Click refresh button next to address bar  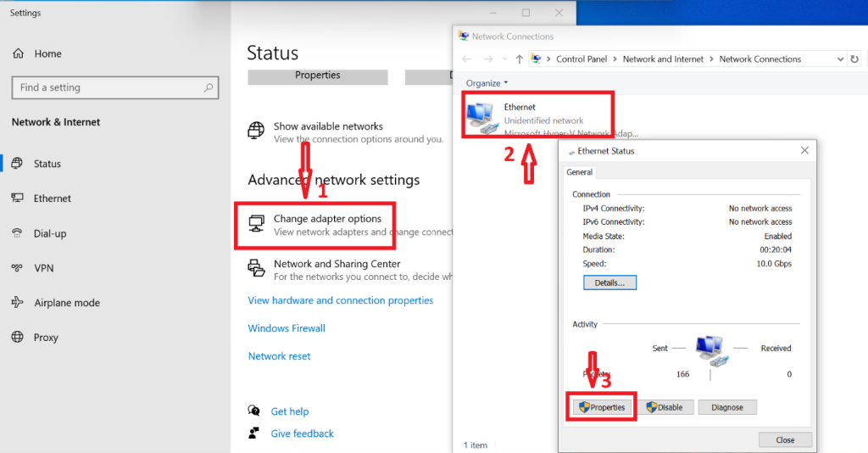pos(854,59)
